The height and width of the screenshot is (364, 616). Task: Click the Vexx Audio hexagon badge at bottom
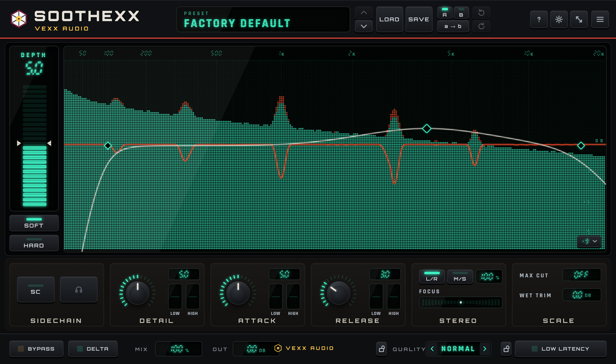point(278,348)
